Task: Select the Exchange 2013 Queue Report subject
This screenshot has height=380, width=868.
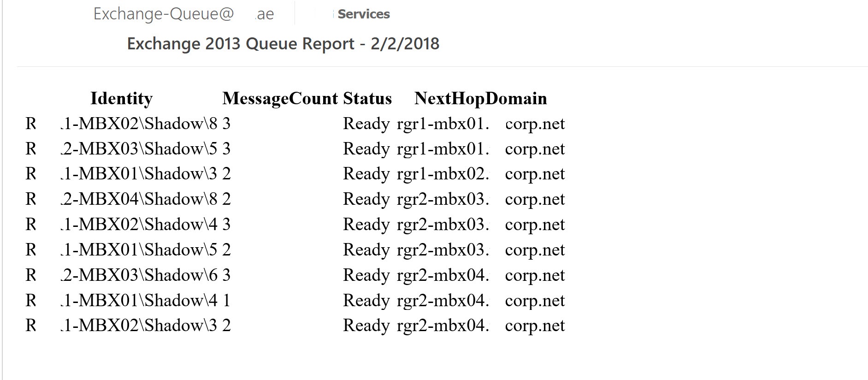Action: point(283,43)
